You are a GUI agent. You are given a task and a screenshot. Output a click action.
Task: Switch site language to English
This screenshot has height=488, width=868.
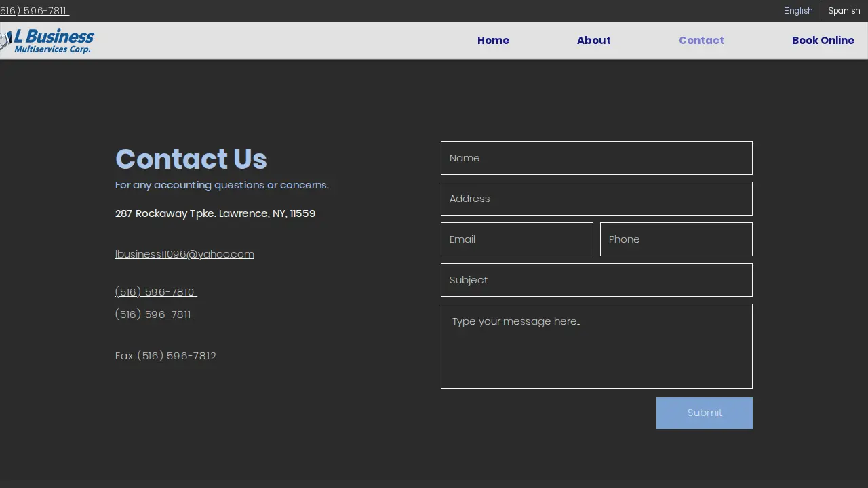798,11
